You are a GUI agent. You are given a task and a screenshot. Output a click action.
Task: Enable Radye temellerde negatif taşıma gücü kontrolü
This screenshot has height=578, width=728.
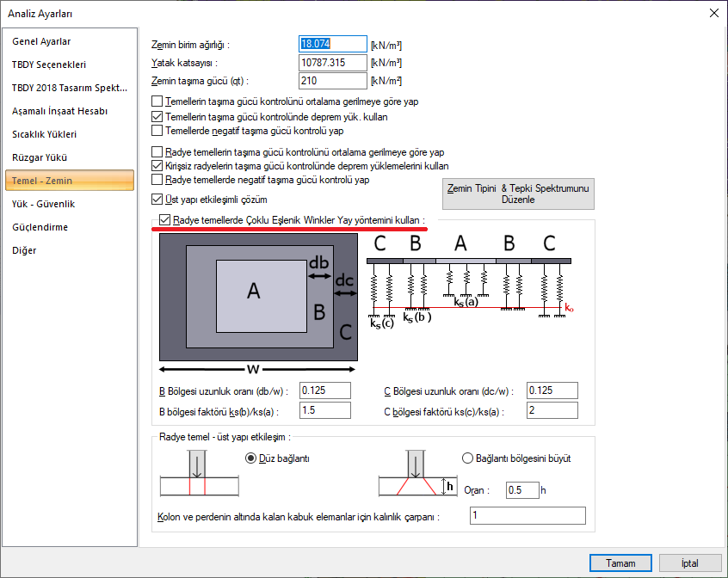pos(157,180)
